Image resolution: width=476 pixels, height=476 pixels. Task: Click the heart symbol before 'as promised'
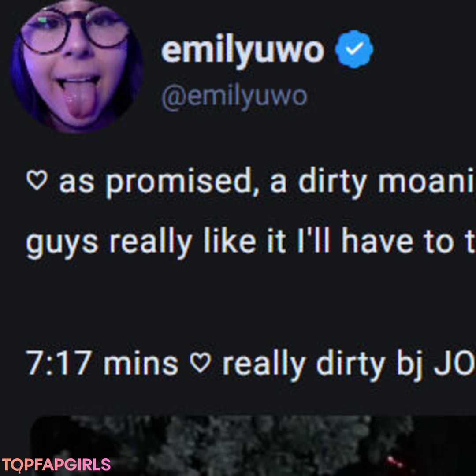click(37, 180)
